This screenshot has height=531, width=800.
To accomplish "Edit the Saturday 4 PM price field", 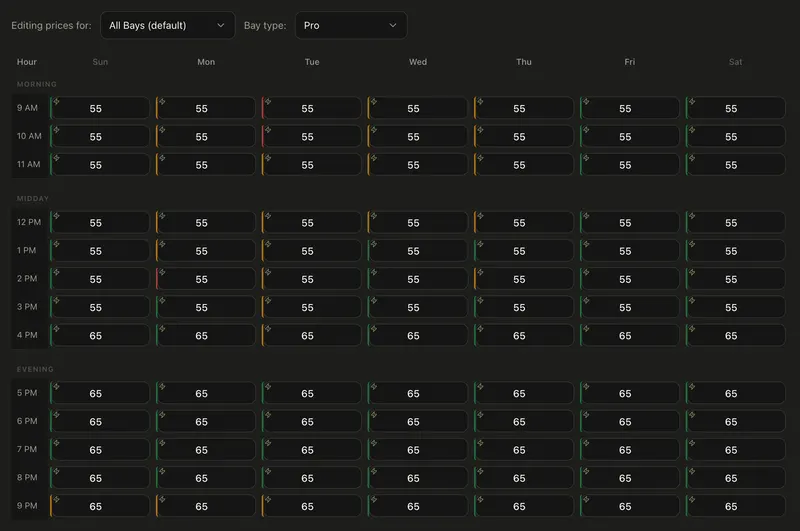I will coord(735,336).
